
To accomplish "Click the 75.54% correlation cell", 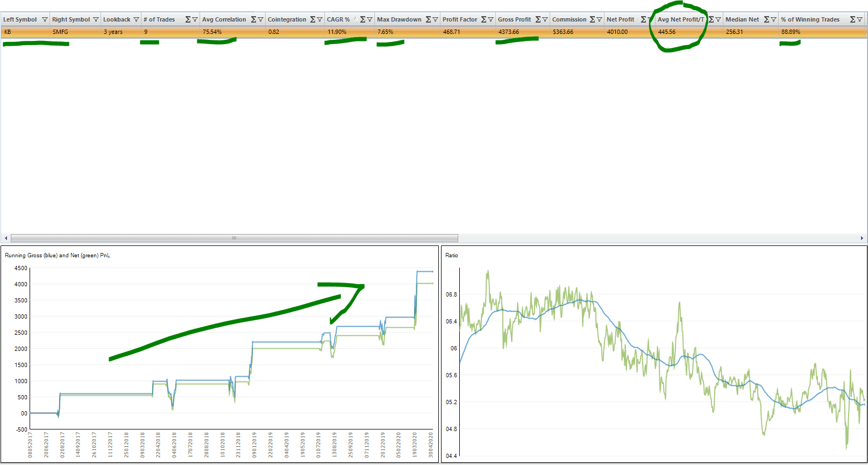I will coord(232,32).
